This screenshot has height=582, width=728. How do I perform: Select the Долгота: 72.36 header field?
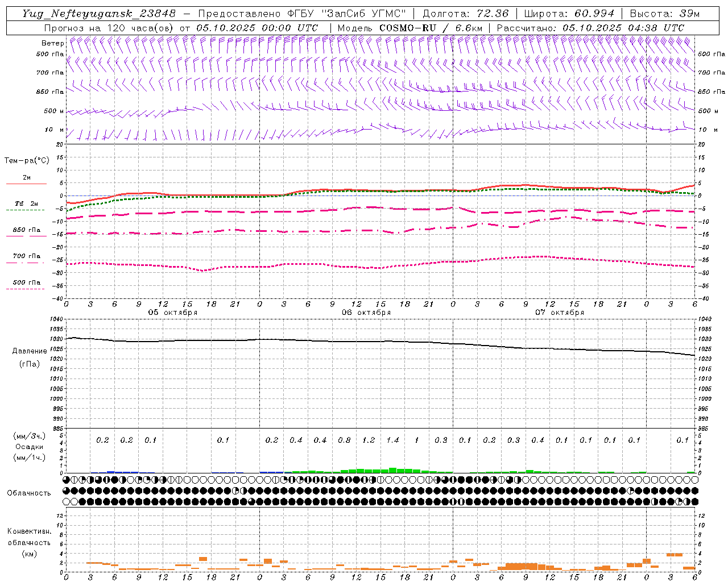tap(466, 14)
